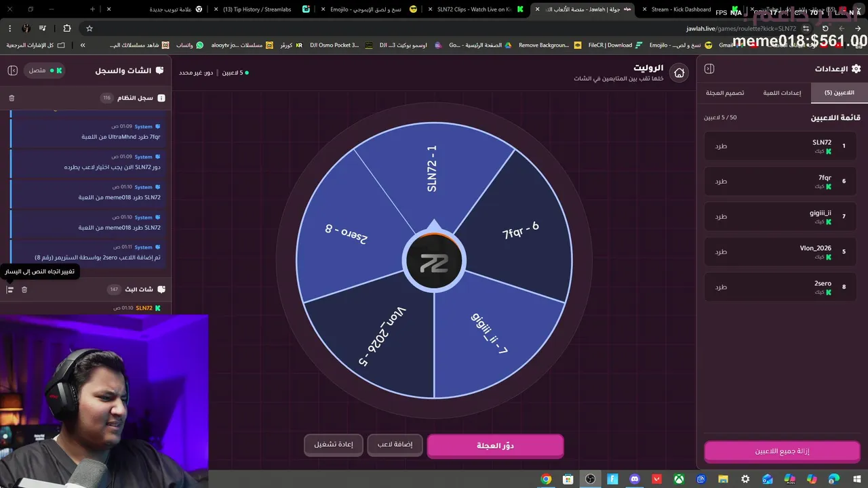Clear the system log with its trash icon
Image resolution: width=868 pixels, height=488 pixels.
point(12,98)
